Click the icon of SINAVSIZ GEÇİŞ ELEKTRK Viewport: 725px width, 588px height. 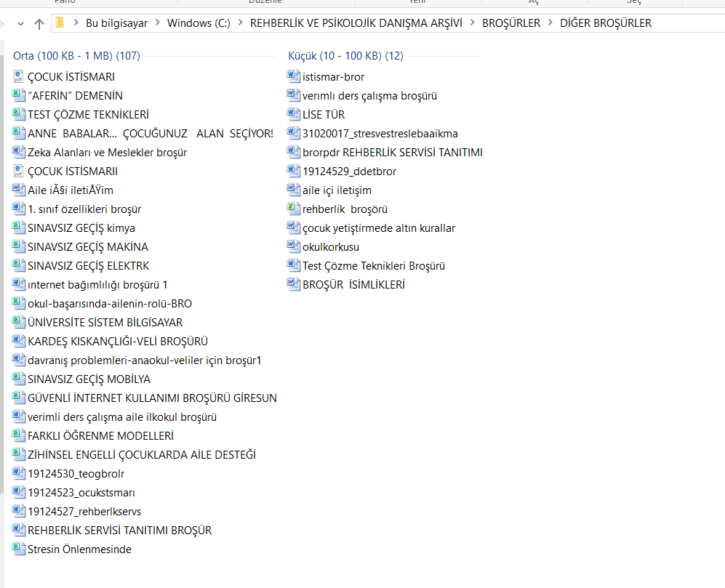pyautogui.click(x=18, y=266)
